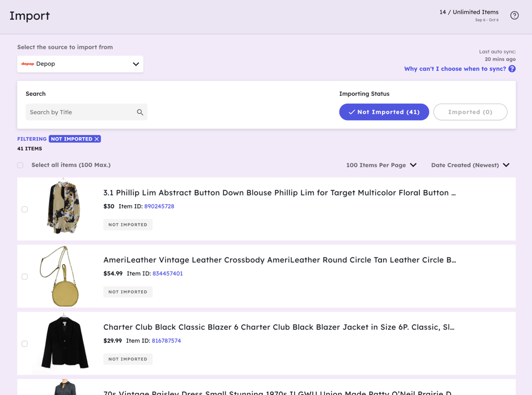
Task: Click the NOT IMPORTED badge on Charter Club item
Action: (128, 359)
